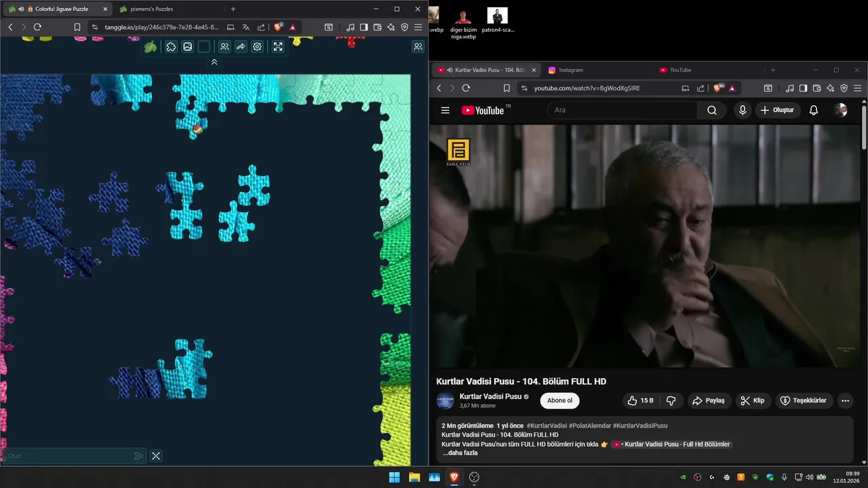Open players icon in the center puzzle toolbar
868x488 pixels.
pyautogui.click(x=224, y=47)
